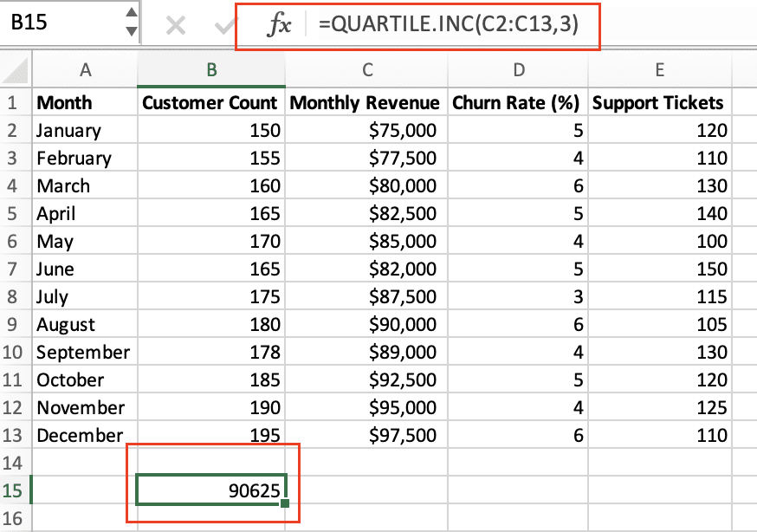Select row 1 header
This screenshot has height=532, width=757.
pos(16,102)
